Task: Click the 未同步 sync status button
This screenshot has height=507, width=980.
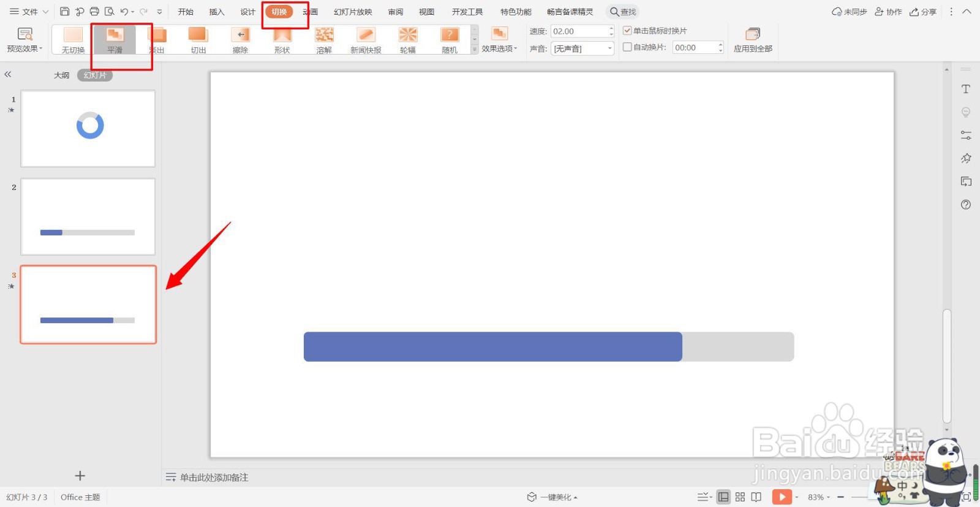Action: (849, 12)
